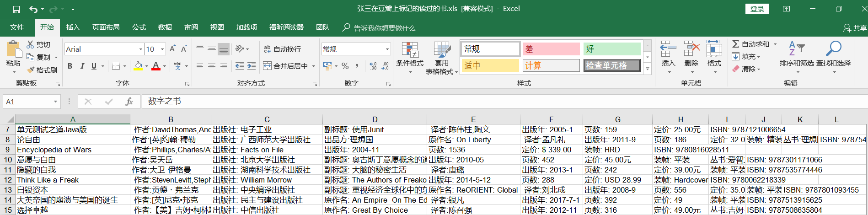Activate the Format Painter brush
The height and width of the screenshot is (215, 868).
(x=31, y=70)
